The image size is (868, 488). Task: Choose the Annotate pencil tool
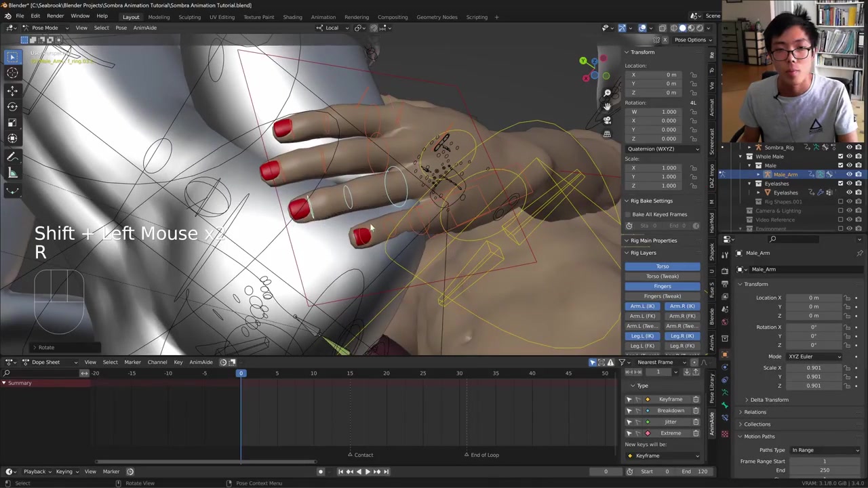coord(12,157)
